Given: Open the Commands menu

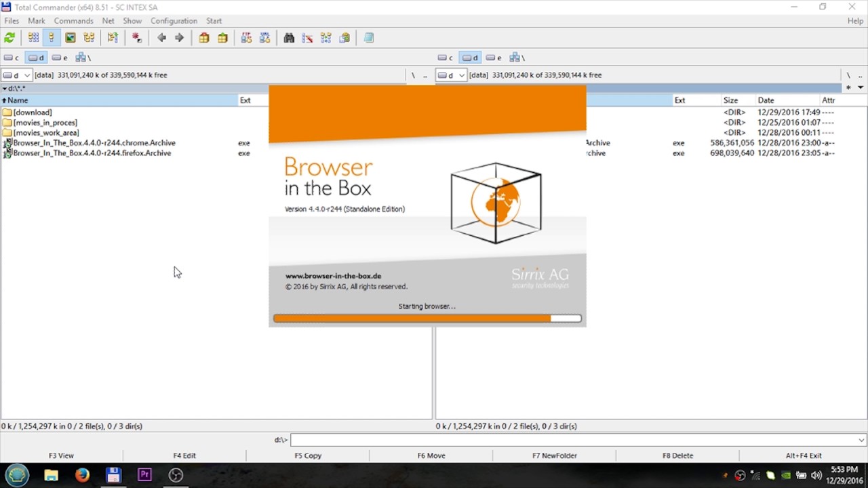Looking at the screenshot, I should coord(73,21).
